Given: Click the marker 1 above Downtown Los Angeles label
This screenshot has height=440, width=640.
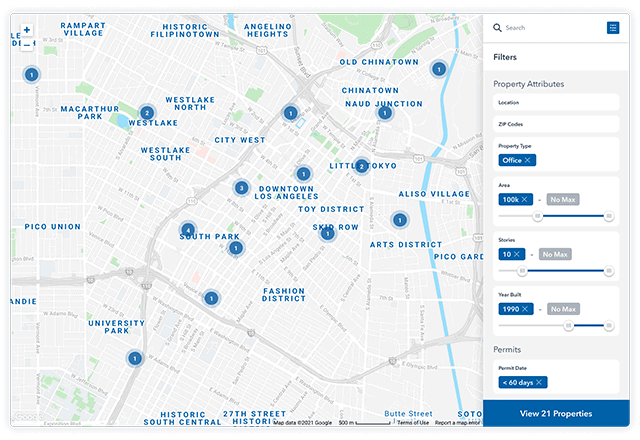Looking at the screenshot, I should [x=303, y=174].
